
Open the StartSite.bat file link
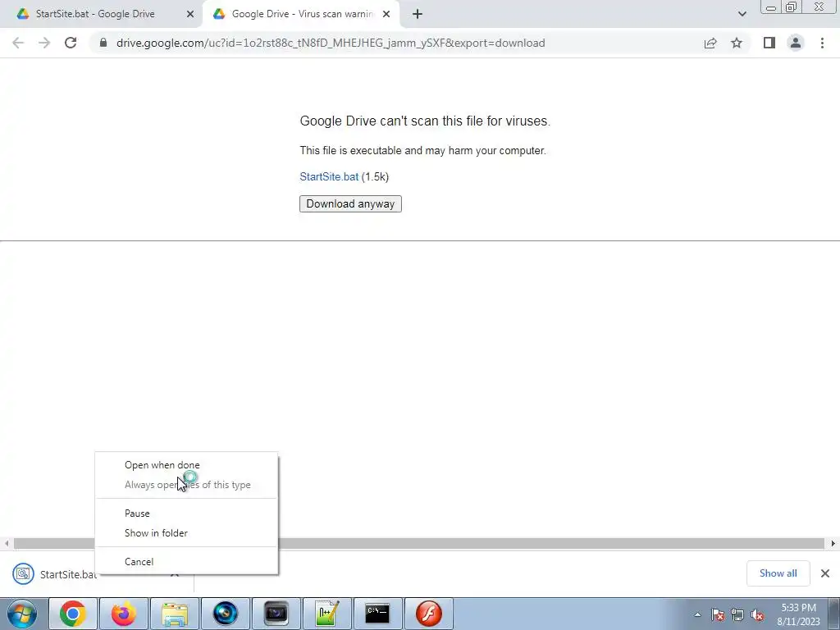click(329, 177)
